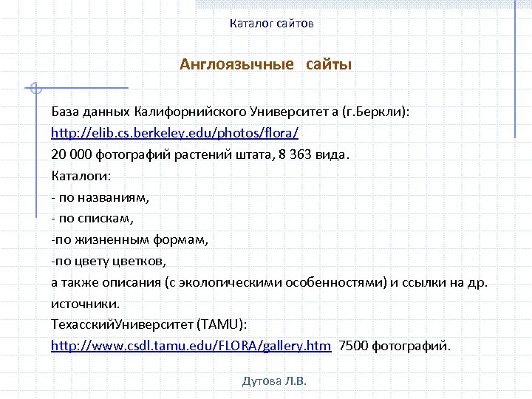
Task: Click the word 'источники.'
Action: pyautogui.click(x=86, y=304)
